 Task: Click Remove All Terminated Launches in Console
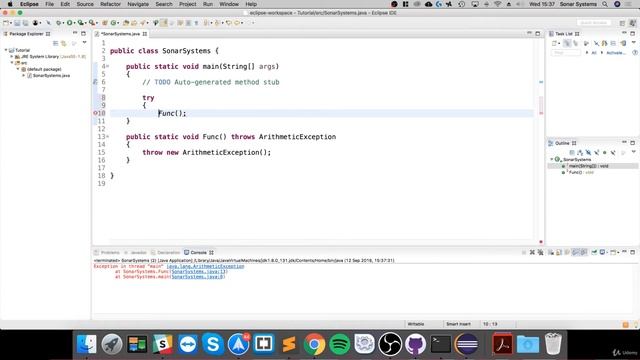540,252
